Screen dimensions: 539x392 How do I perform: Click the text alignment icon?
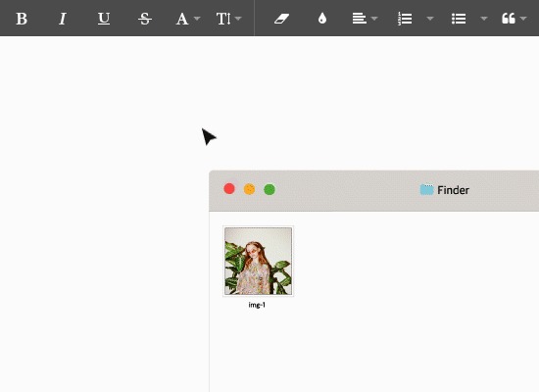(360, 19)
